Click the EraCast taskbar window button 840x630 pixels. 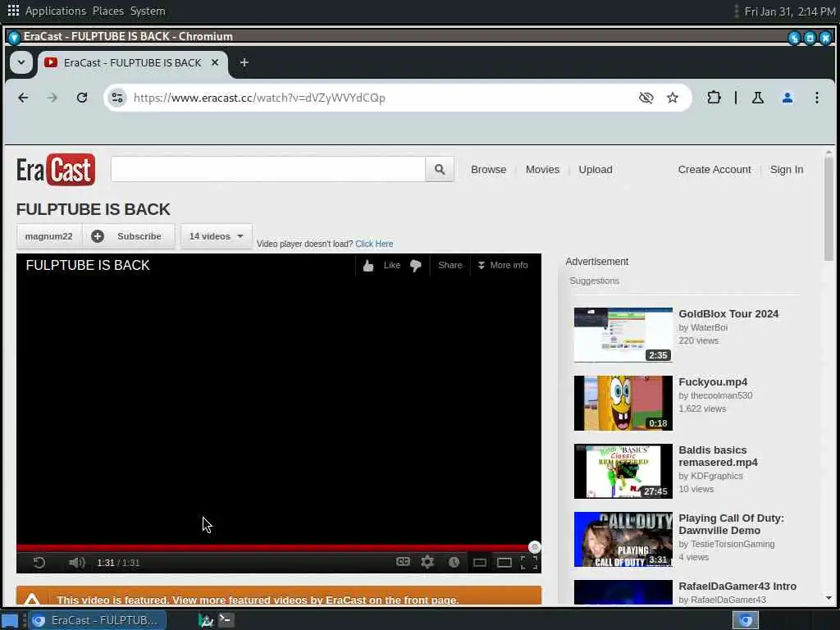pyautogui.click(x=98, y=620)
